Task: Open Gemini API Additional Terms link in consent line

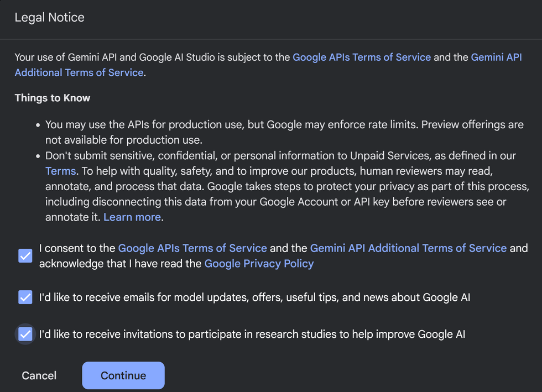Action: pos(408,248)
